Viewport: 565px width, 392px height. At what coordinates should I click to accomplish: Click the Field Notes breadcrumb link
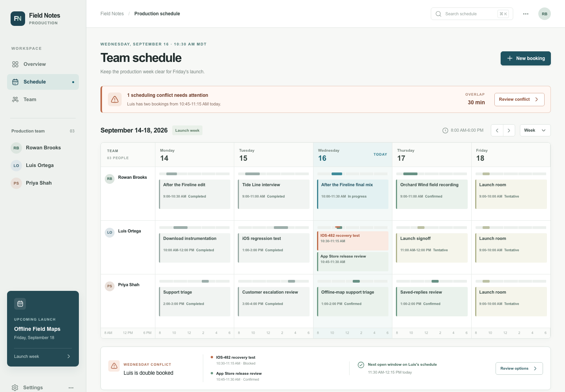112,14
